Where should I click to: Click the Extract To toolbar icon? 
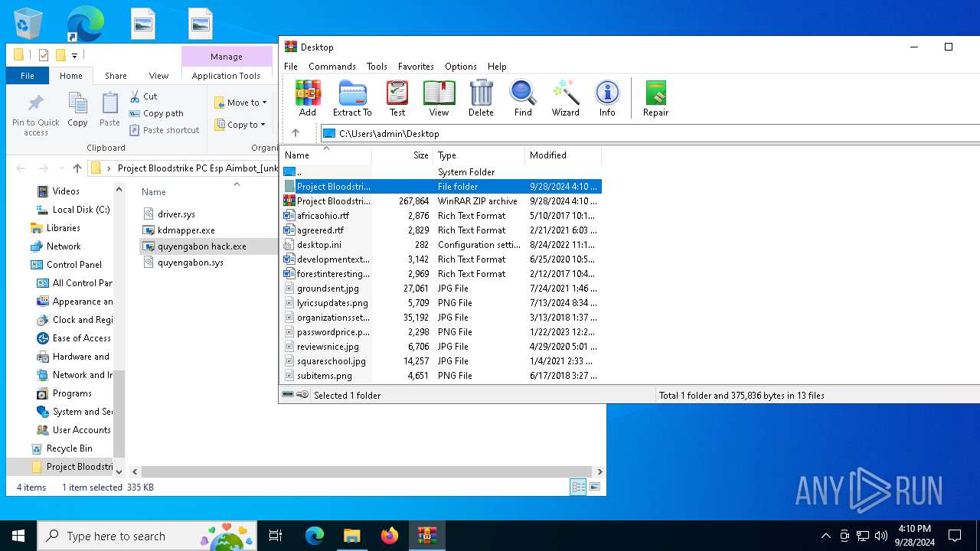[352, 99]
